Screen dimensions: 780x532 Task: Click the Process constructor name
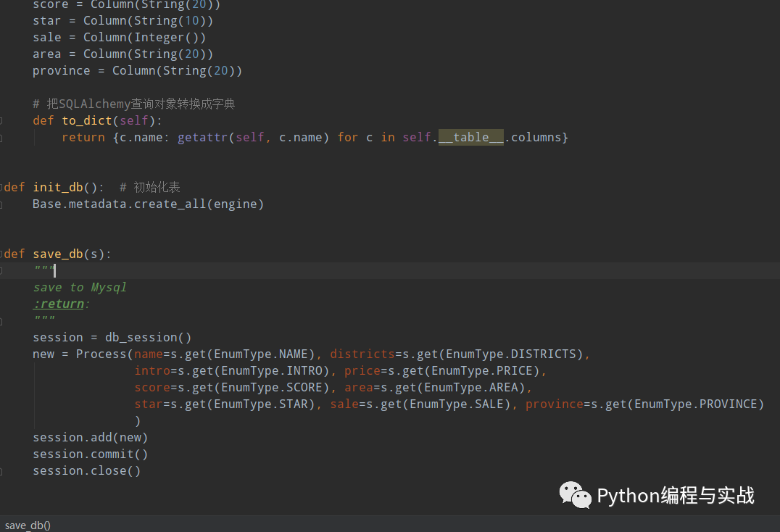pos(101,354)
